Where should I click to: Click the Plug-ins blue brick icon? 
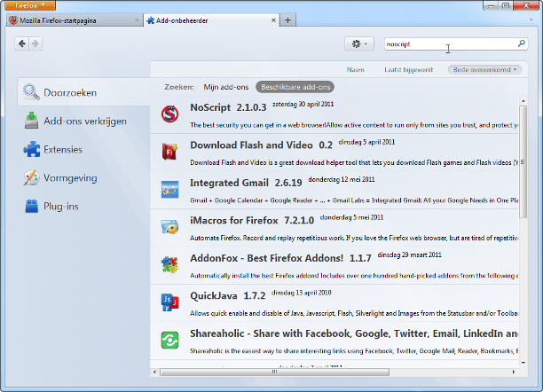point(32,206)
